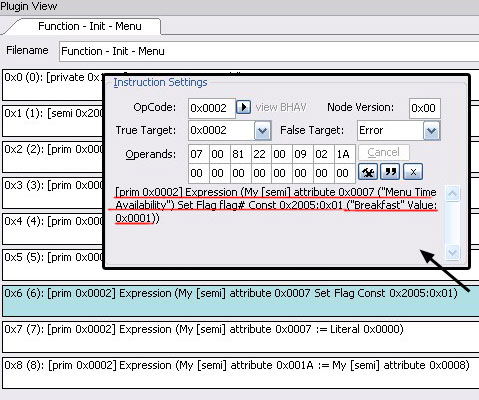
Task: Select the operand byte 1A
Action: pyautogui.click(x=345, y=154)
